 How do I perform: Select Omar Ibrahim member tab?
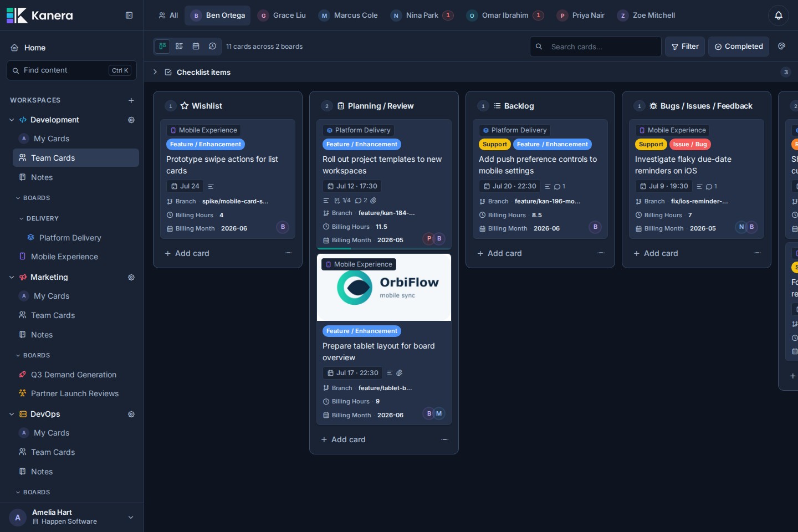(x=505, y=16)
